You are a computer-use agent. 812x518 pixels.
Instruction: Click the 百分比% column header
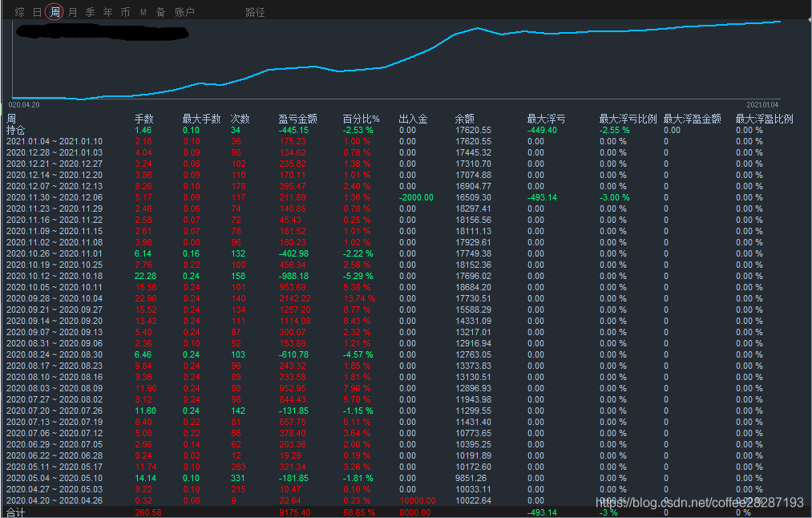(362, 119)
